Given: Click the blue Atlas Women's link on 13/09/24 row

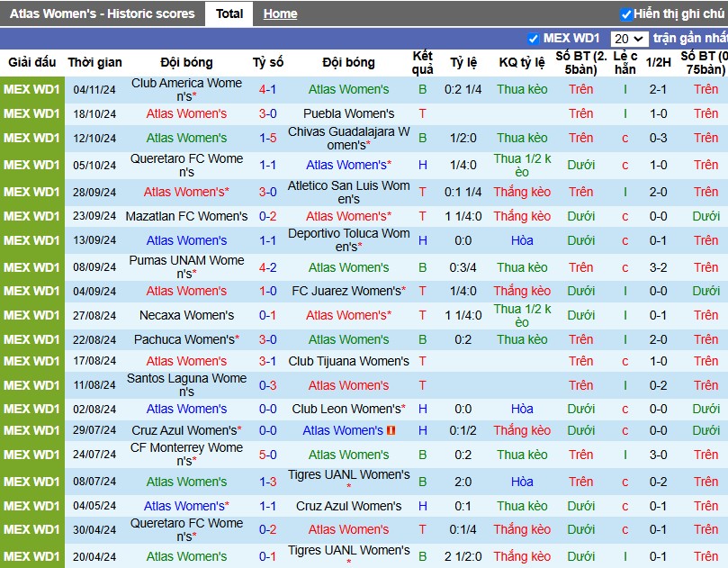Looking at the screenshot, I should pos(186,240).
